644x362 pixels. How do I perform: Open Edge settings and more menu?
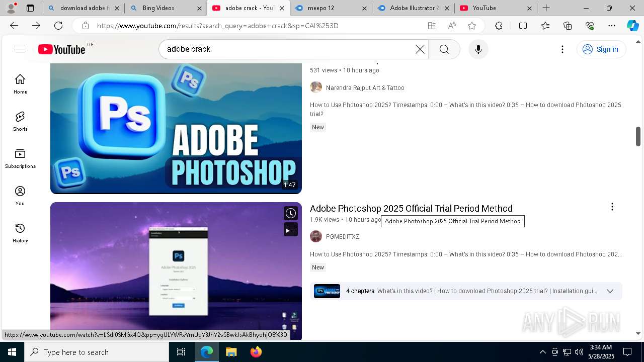coord(612,26)
